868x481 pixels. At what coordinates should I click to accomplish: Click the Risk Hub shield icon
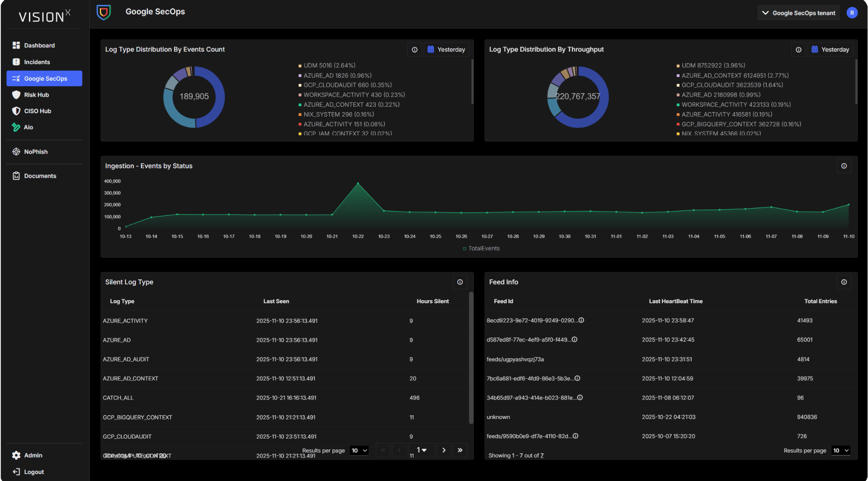click(16, 95)
